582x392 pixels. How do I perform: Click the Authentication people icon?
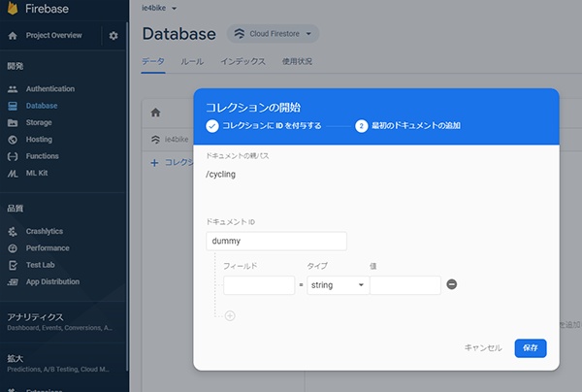(x=13, y=89)
